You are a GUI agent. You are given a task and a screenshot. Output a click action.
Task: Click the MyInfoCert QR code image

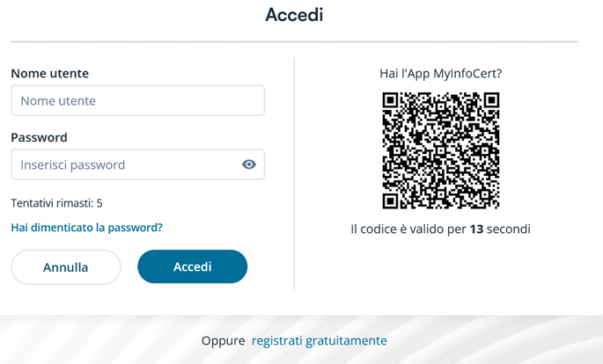point(441,150)
